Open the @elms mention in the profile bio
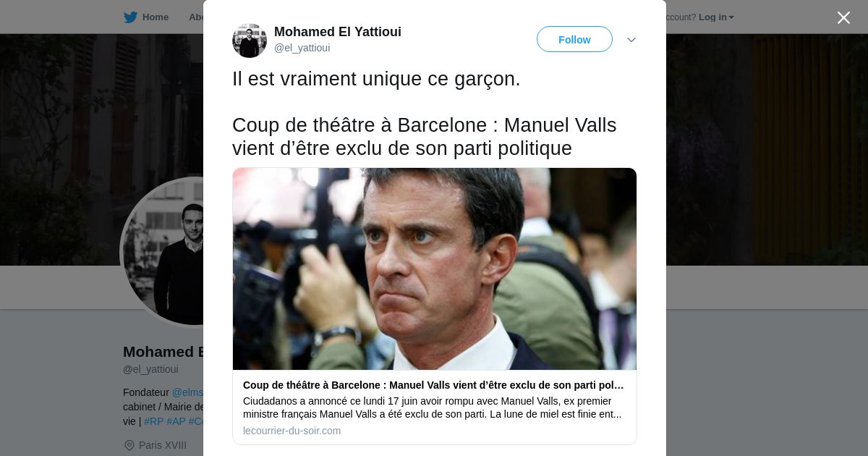Viewport: 868px width, 456px height. (x=188, y=392)
